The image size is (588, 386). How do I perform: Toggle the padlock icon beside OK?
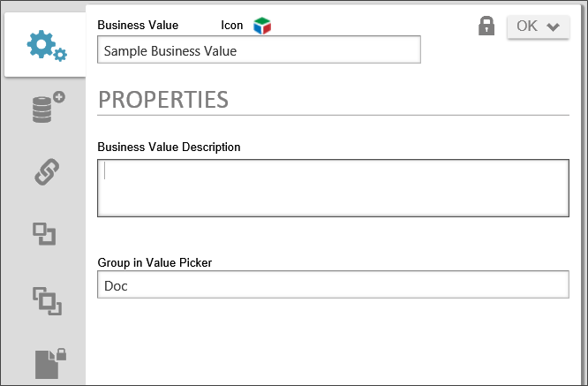point(486,26)
